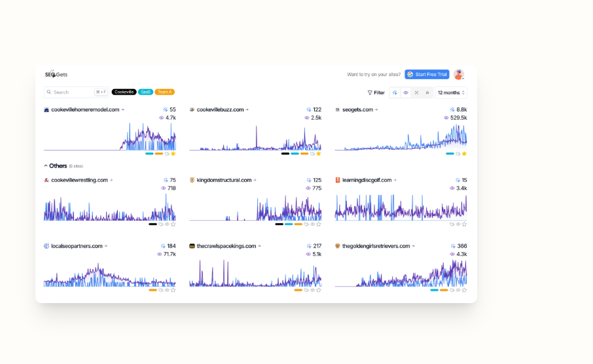The width and height of the screenshot is (593, 364).
Task: Star localseopartners.com as favorite
Action: click(x=173, y=290)
